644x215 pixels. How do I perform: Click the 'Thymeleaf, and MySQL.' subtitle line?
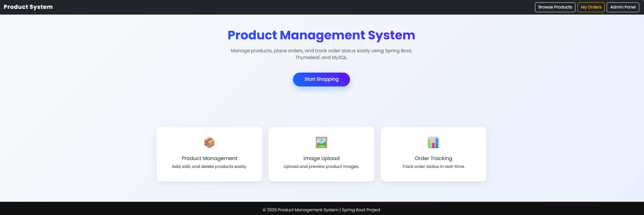[x=321, y=58]
